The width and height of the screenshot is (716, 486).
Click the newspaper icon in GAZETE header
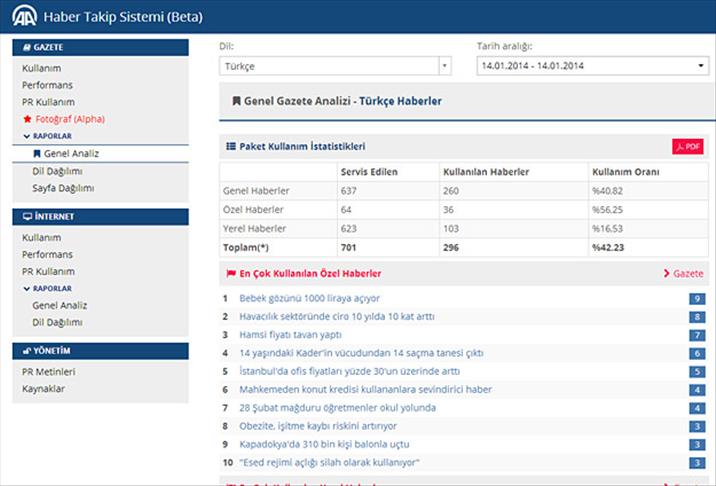pyautogui.click(x=26, y=47)
